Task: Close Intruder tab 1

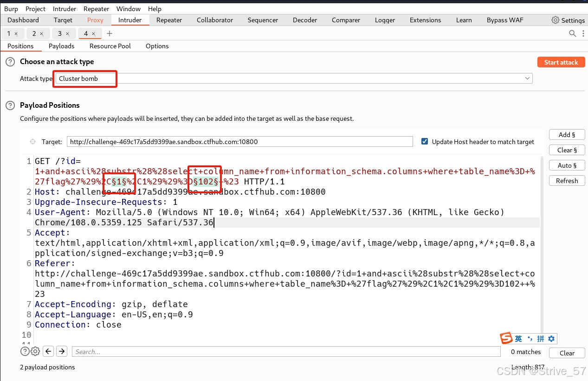Action: 16,33
